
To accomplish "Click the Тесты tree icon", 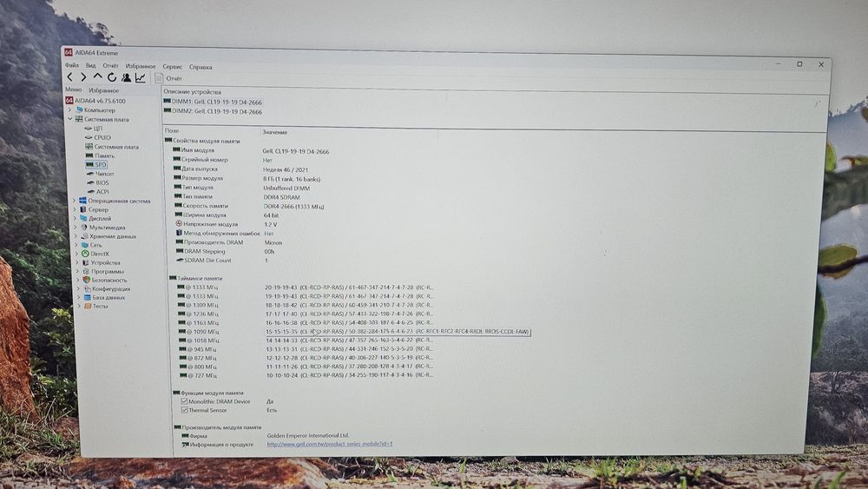I will pyautogui.click(x=88, y=306).
